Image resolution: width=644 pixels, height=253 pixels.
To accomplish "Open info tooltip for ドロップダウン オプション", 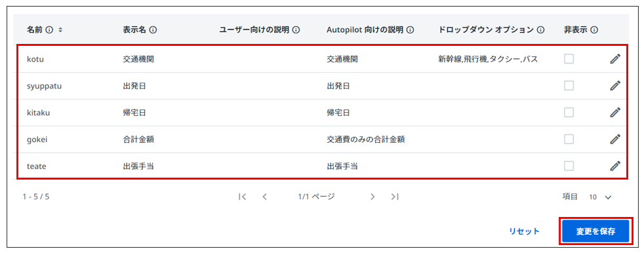I will (540, 30).
